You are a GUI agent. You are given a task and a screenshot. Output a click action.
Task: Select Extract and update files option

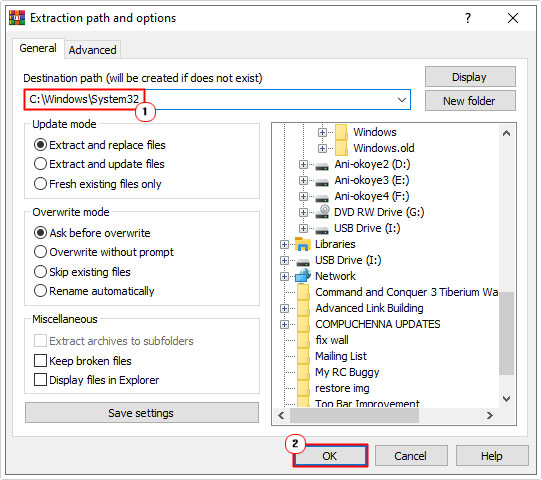point(99,164)
